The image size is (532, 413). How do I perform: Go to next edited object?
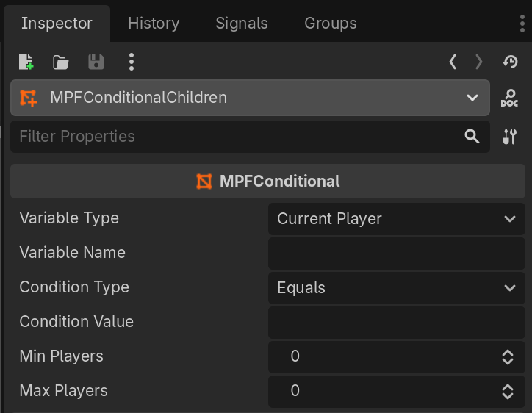coord(479,62)
